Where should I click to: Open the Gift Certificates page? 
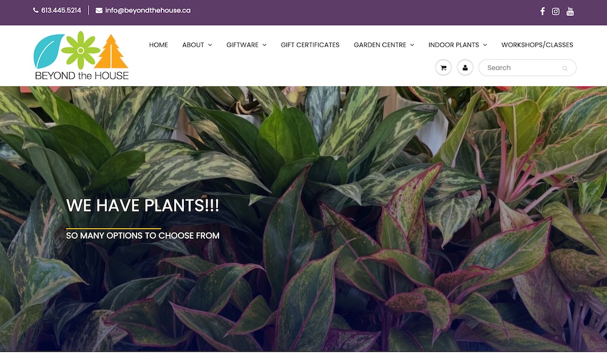[x=310, y=45]
